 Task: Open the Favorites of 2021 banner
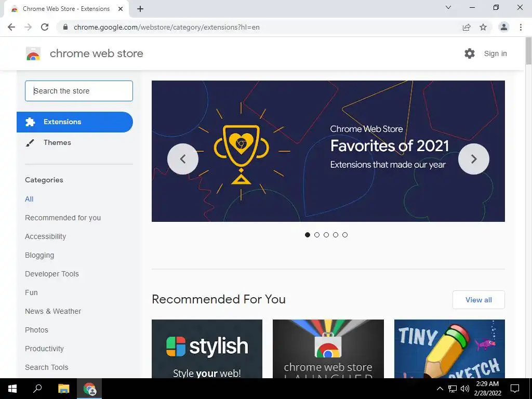pyautogui.click(x=328, y=151)
